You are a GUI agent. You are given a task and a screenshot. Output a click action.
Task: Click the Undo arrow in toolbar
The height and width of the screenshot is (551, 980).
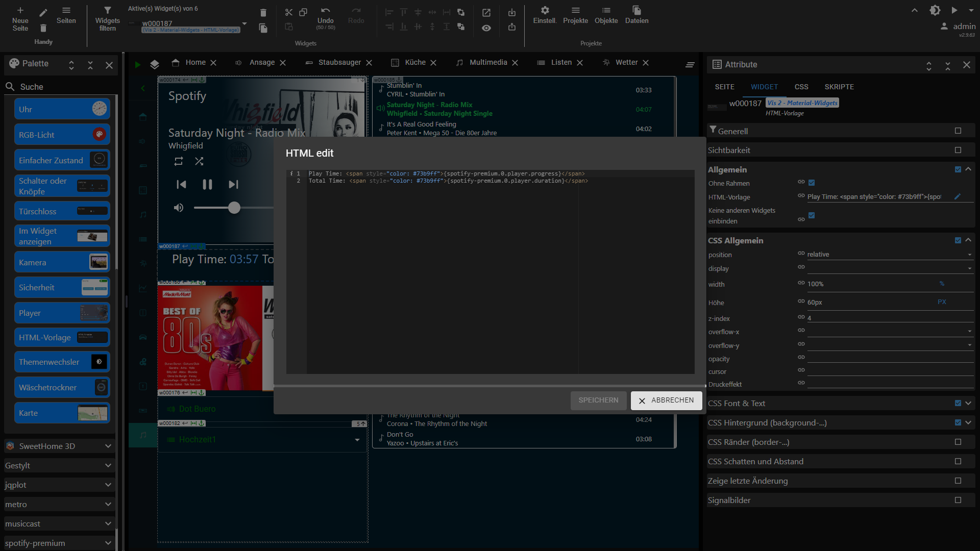click(325, 11)
